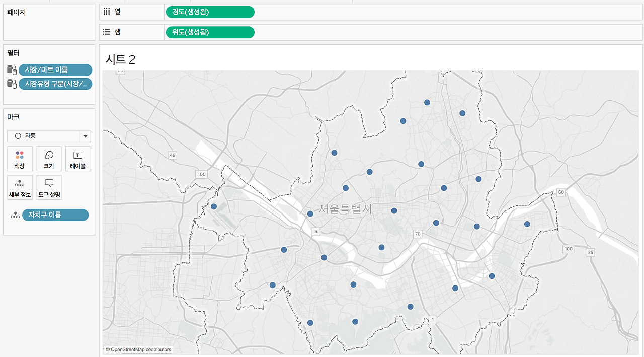This screenshot has height=357, width=644.
Task: Select the westmost map point near the airport
Action: click(214, 206)
